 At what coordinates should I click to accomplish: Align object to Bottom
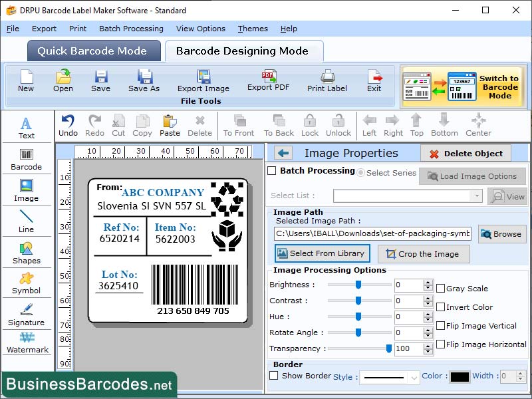pyautogui.click(x=444, y=126)
